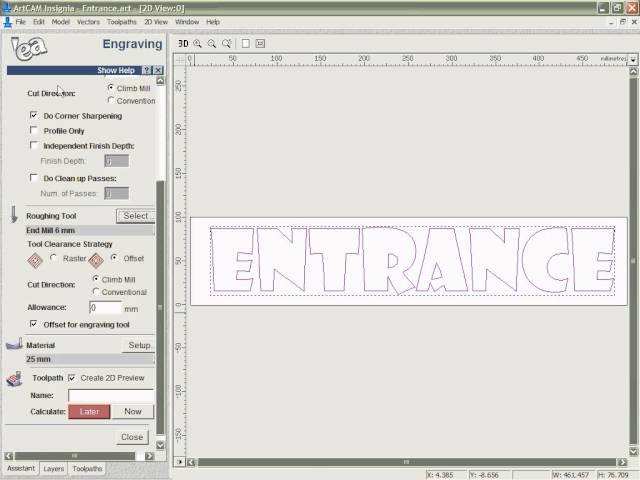Select roughing Climb Mill radio
The image size is (640, 480).
click(96, 279)
